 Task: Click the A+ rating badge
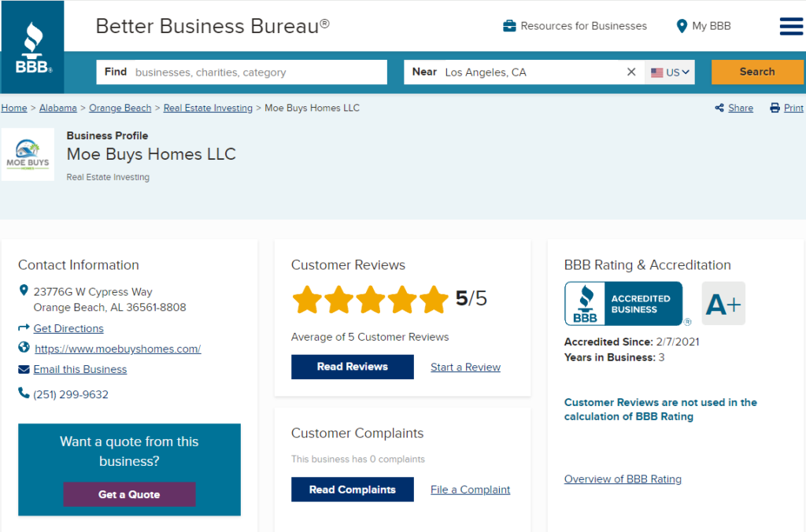[x=723, y=304]
